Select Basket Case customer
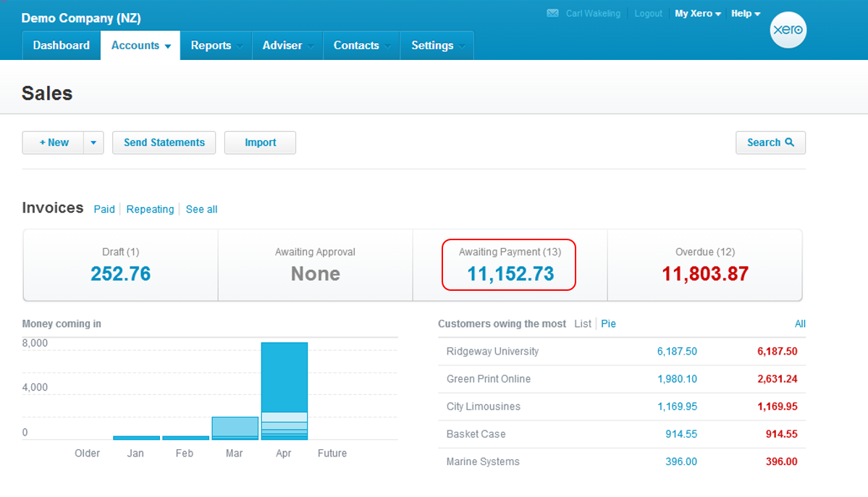The width and height of the screenshot is (868, 497). coord(476,435)
